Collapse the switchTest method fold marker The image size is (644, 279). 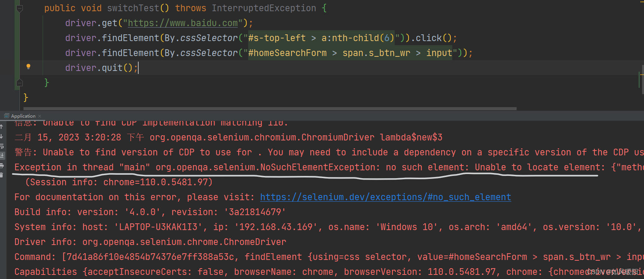tap(20, 8)
